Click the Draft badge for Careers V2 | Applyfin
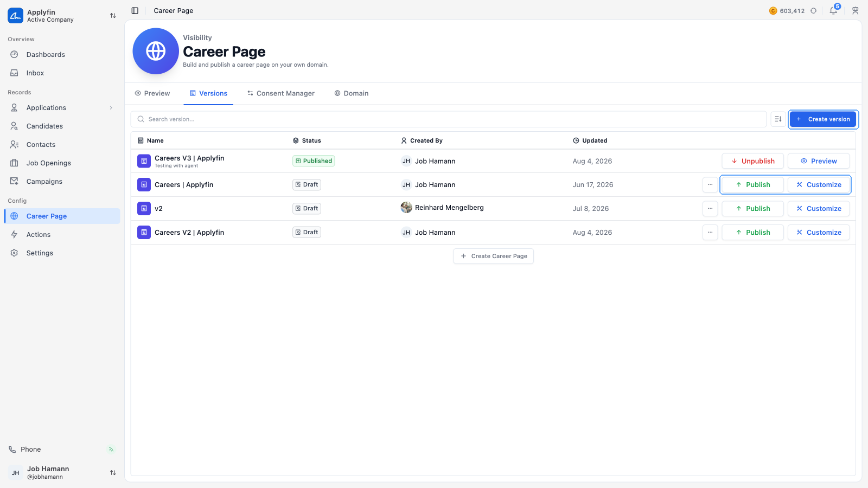Image resolution: width=868 pixels, height=488 pixels. click(307, 233)
